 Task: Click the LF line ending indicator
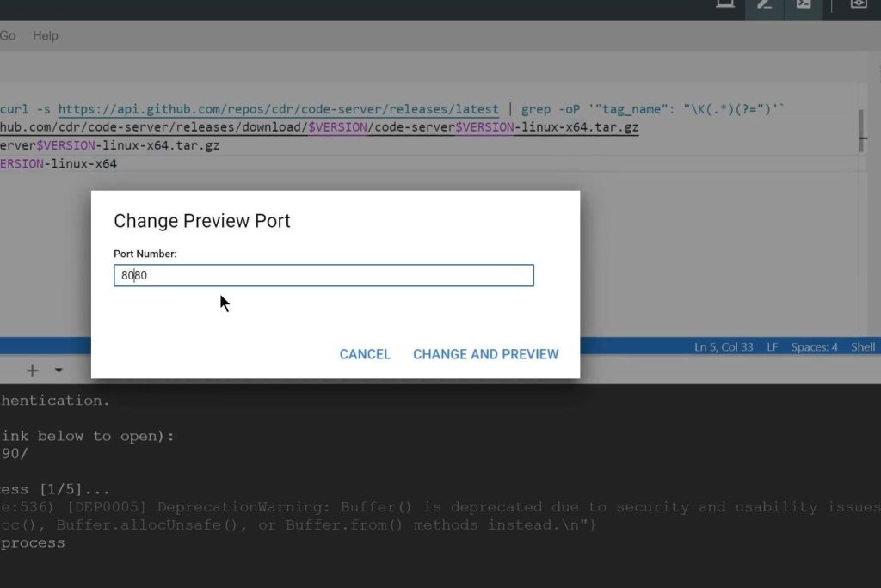(x=772, y=346)
